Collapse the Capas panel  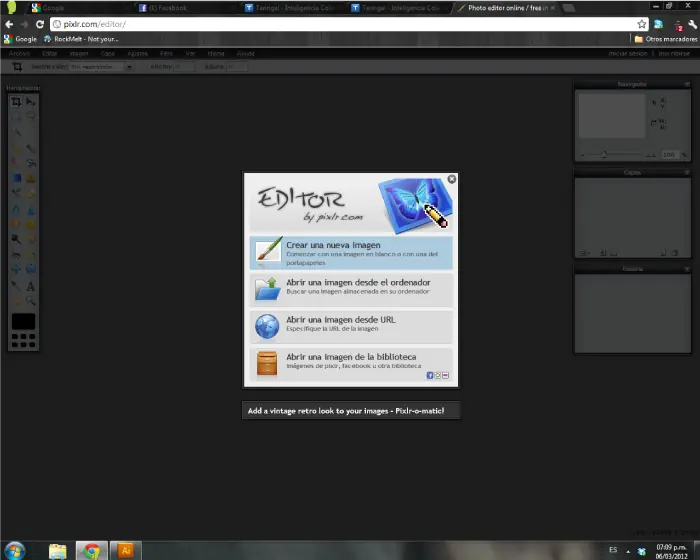[687, 172]
